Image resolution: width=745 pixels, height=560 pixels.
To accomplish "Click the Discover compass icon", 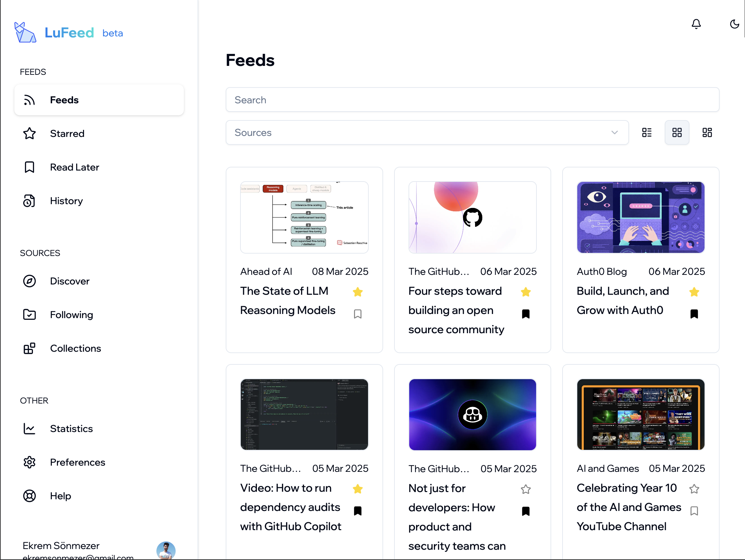I will click(x=29, y=281).
